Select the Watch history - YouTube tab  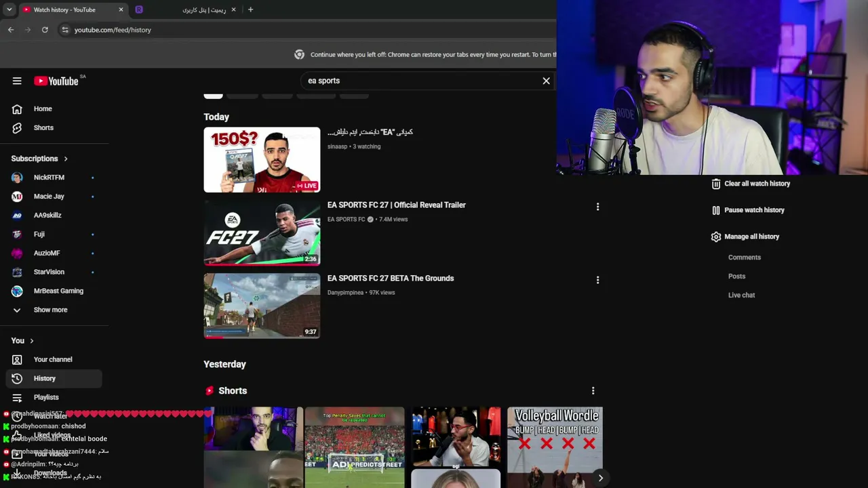(73, 9)
